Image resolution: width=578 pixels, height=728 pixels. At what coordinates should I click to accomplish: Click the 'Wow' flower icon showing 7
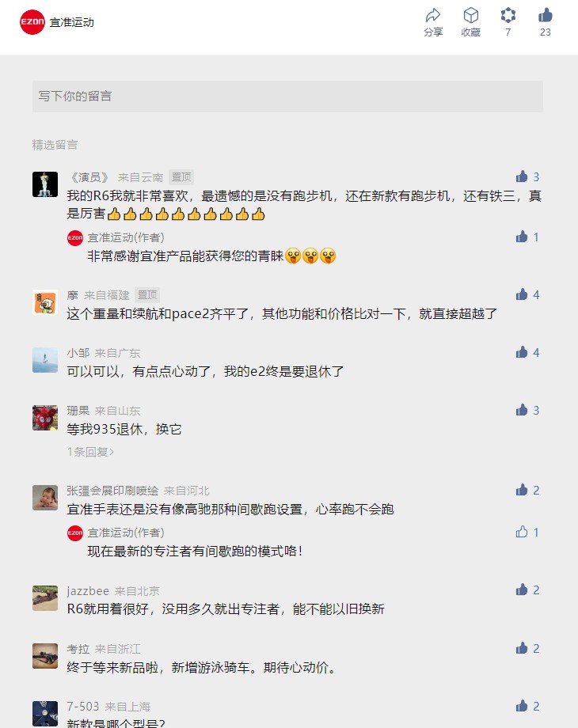point(508,16)
